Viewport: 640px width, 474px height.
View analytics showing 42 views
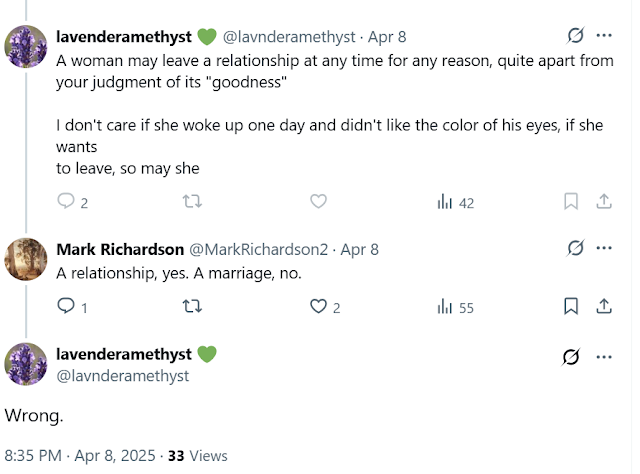456,202
